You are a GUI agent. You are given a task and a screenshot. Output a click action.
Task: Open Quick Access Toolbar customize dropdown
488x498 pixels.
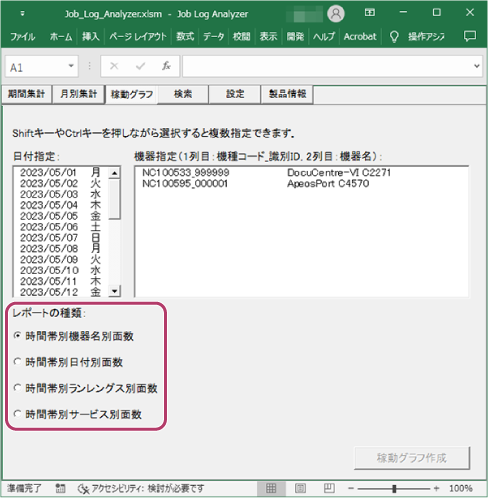22,14
